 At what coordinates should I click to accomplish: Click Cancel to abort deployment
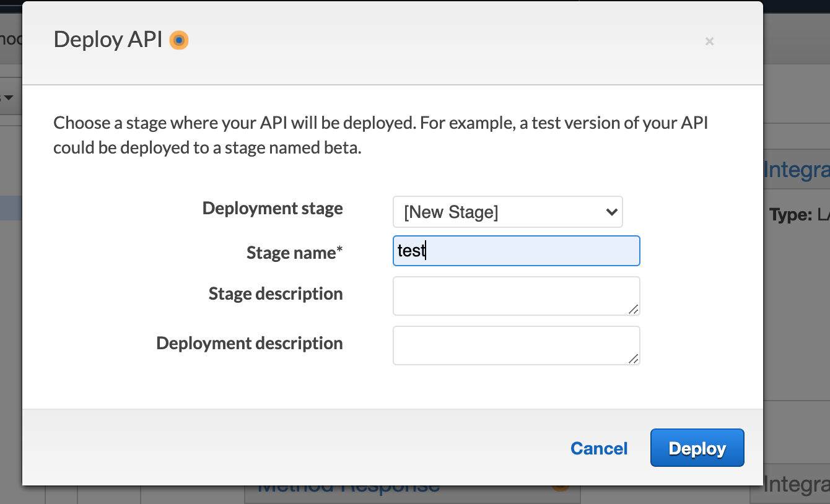tap(598, 448)
